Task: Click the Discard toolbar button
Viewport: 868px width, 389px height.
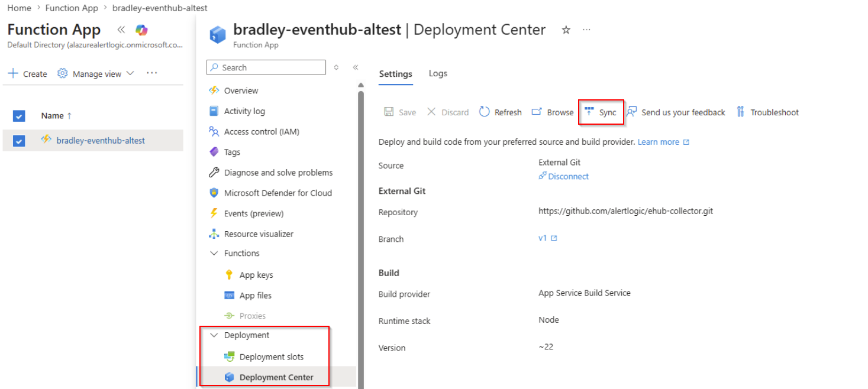Action: point(448,112)
